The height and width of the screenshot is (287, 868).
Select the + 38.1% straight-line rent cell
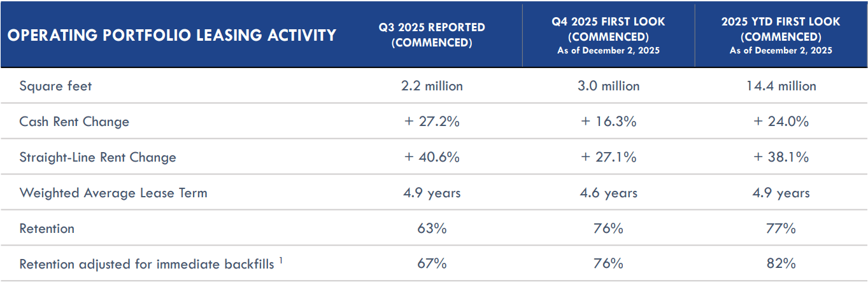click(781, 157)
